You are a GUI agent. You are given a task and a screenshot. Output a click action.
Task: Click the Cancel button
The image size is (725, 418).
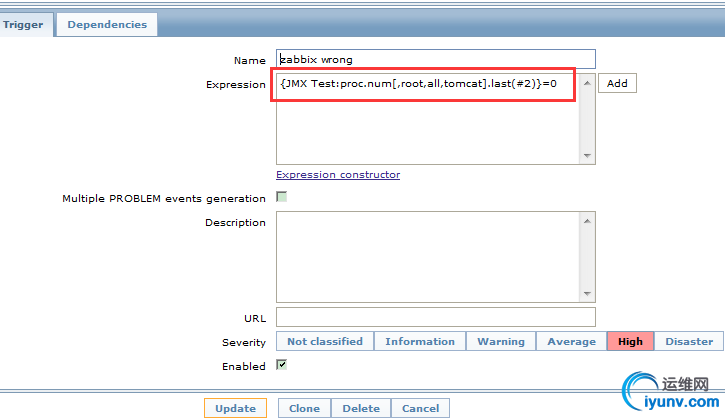(420, 408)
